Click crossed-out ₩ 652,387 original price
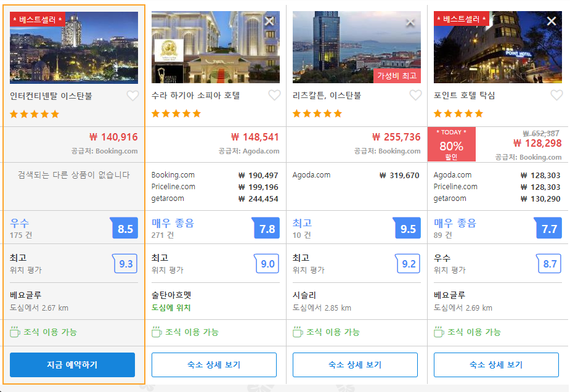Viewport: 570px width, 392px height. (540, 134)
